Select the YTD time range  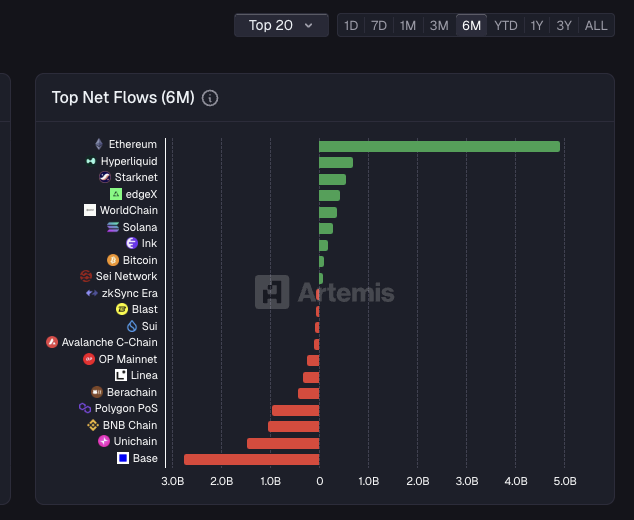coord(506,25)
